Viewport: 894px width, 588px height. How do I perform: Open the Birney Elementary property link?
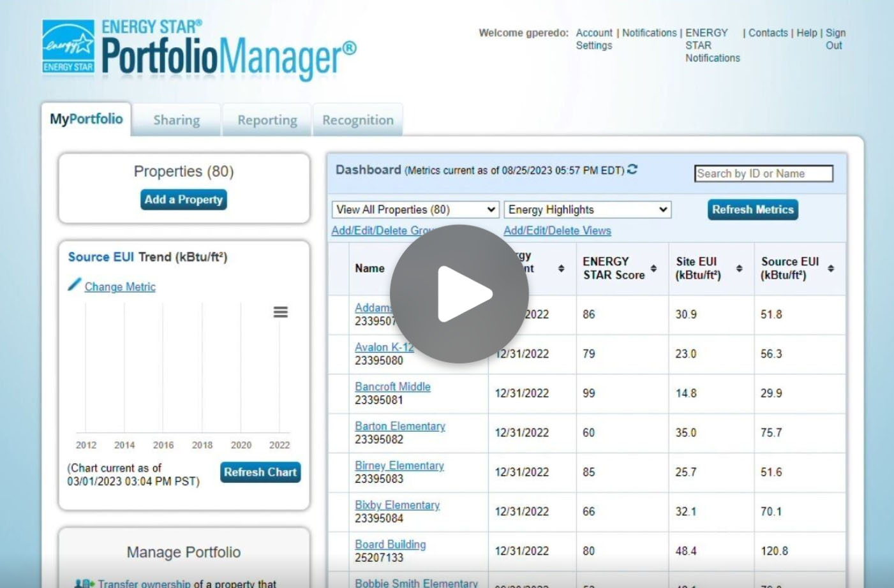399,466
